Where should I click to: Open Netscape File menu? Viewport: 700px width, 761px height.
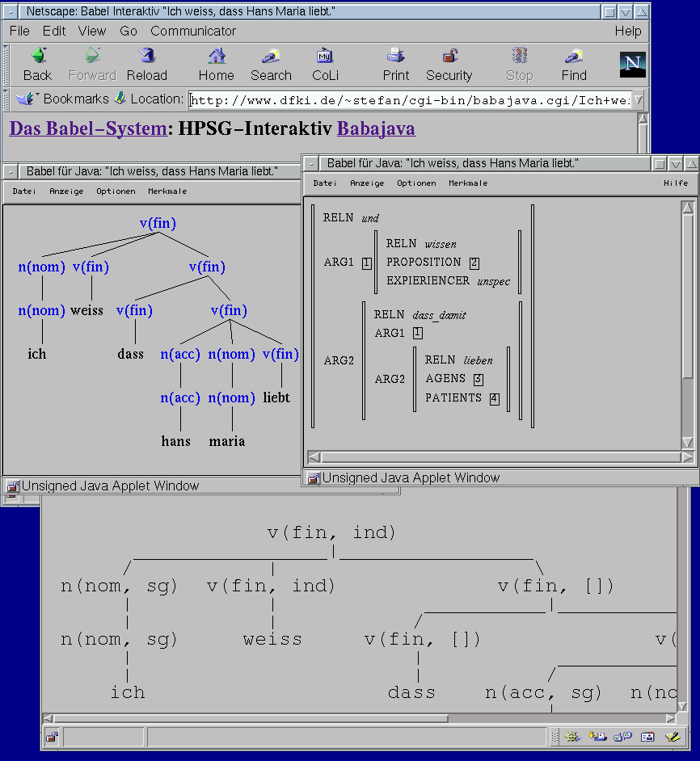point(19,31)
